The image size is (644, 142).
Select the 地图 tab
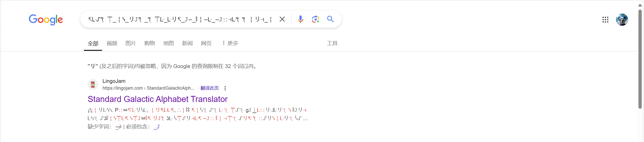click(168, 43)
